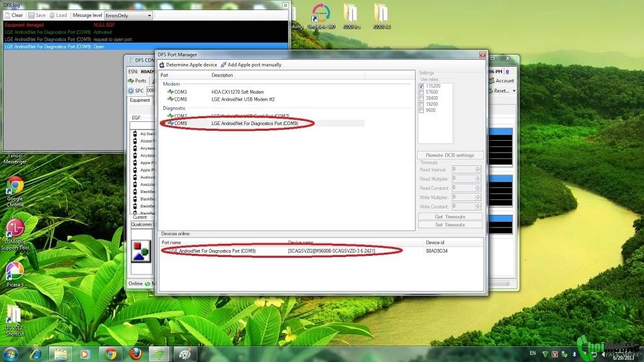Adjust the Read Multiplier stepper
644x362 pixels.
click(478, 178)
